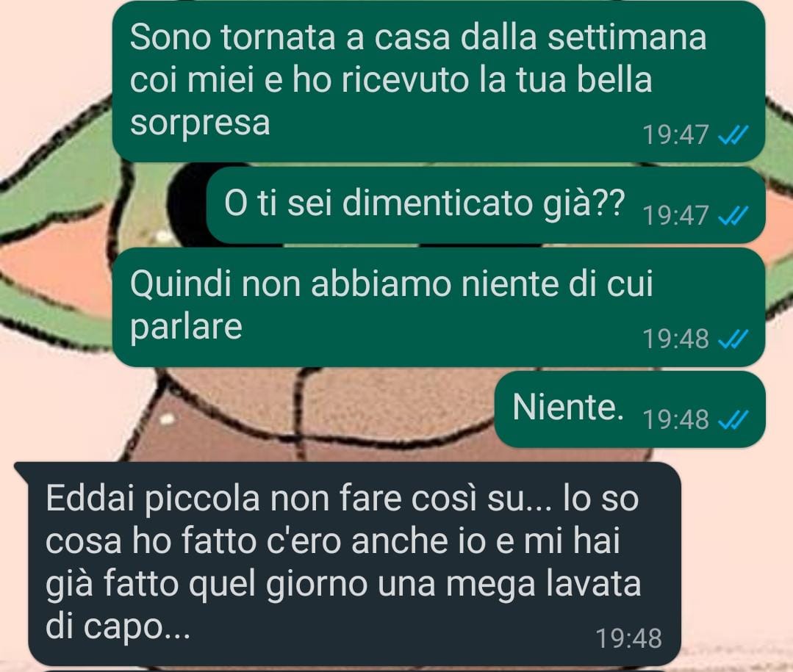Viewport: 793px width, 672px height.
Task: Tap empty wallpaper area right of received message
Action: pyautogui.click(x=736, y=556)
